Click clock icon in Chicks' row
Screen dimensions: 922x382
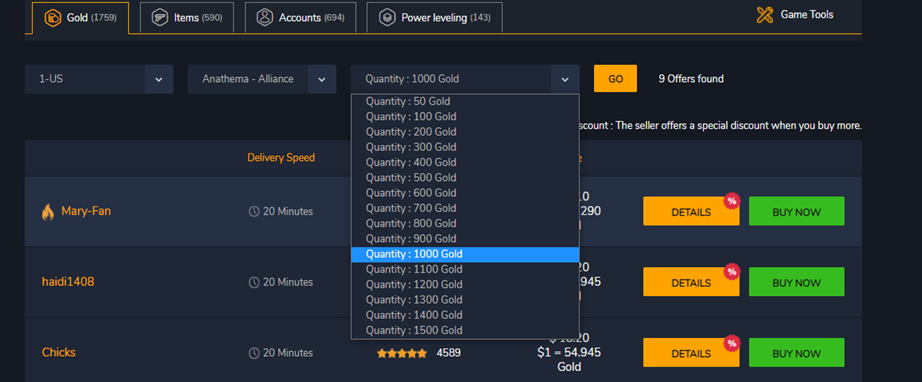[x=254, y=353]
